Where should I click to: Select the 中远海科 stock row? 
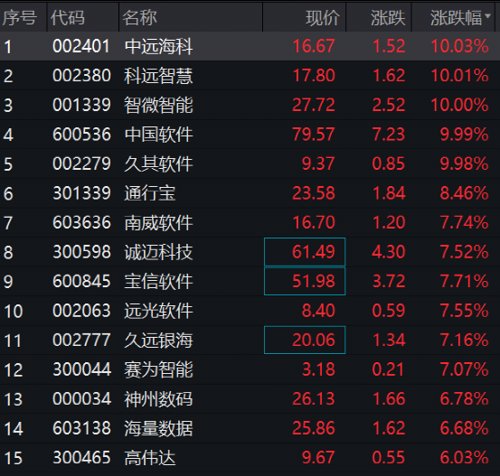click(250, 46)
